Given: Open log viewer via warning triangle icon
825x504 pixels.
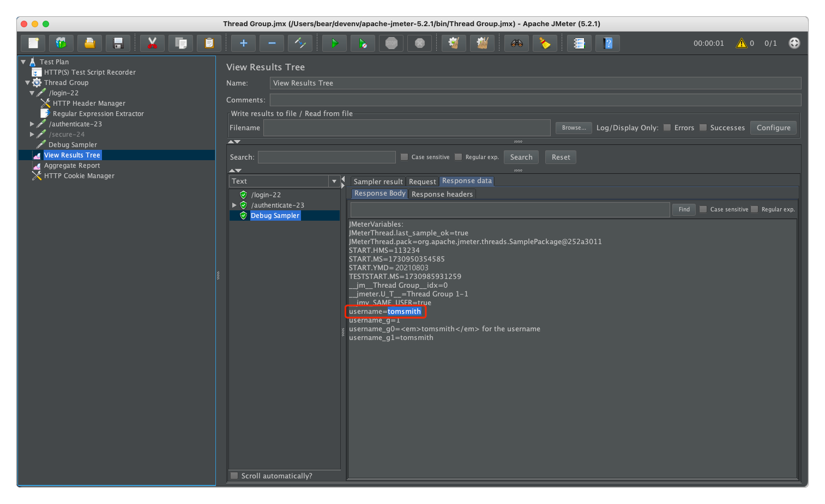Looking at the screenshot, I should pos(742,43).
